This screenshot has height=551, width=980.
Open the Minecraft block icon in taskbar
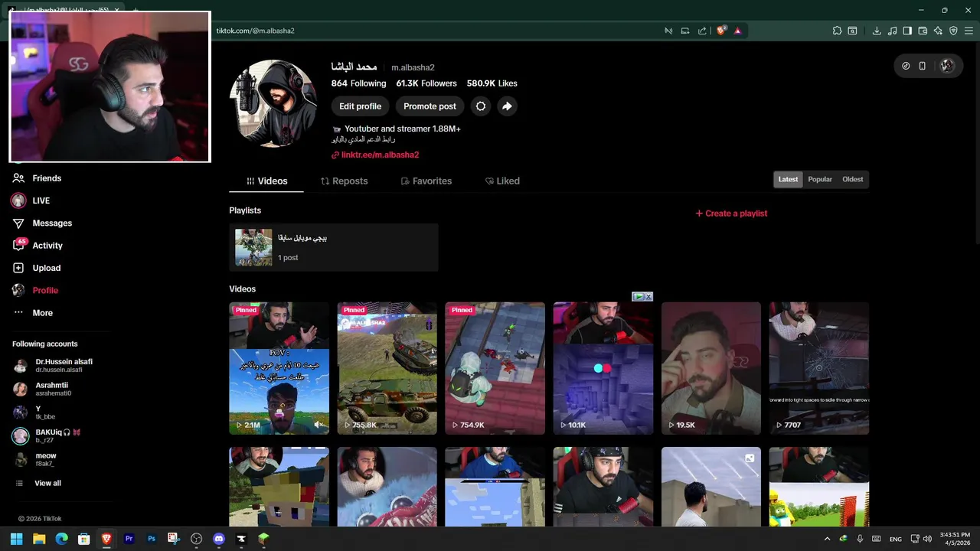(264, 539)
